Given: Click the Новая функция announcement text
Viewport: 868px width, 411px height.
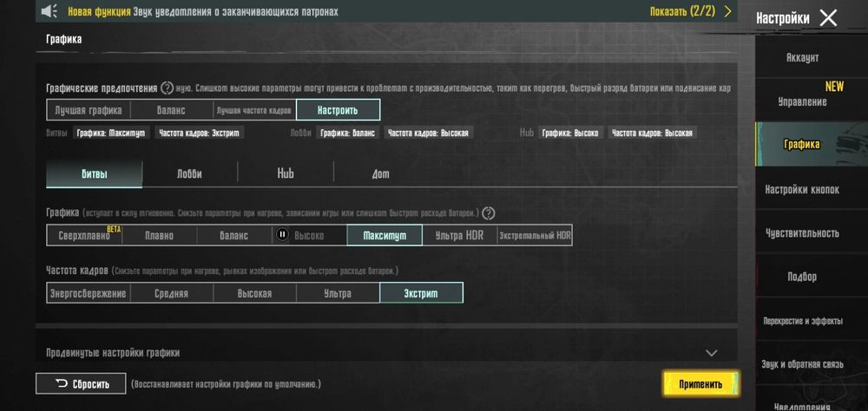Looking at the screenshot, I should (202, 11).
